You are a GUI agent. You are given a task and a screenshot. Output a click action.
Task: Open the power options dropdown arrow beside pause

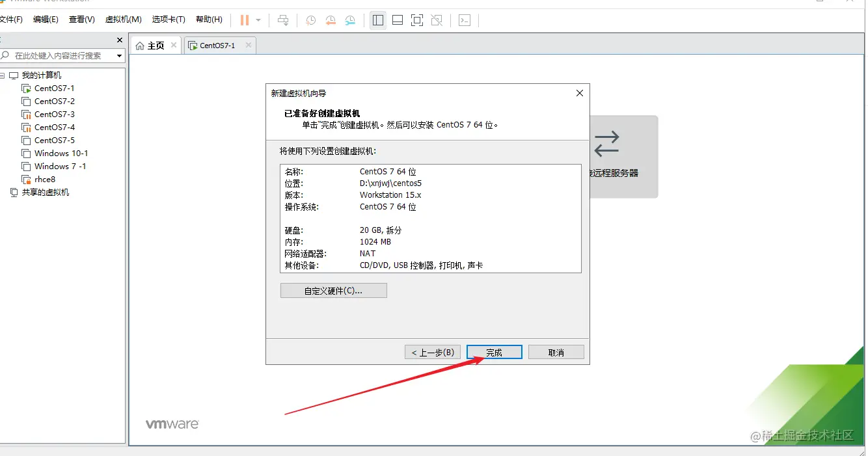pos(258,20)
